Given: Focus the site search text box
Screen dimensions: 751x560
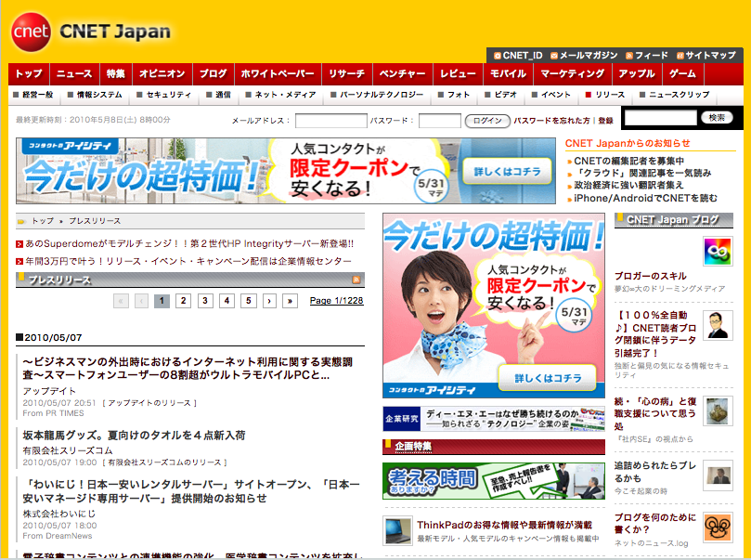Looking at the screenshot, I should (x=661, y=118).
